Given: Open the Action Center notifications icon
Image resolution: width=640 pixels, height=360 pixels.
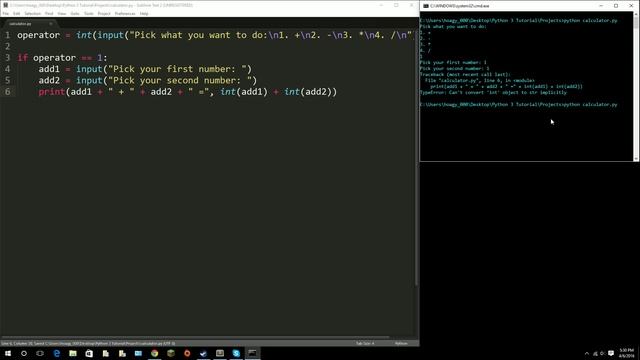Looking at the screenshot, I should 611,353.
